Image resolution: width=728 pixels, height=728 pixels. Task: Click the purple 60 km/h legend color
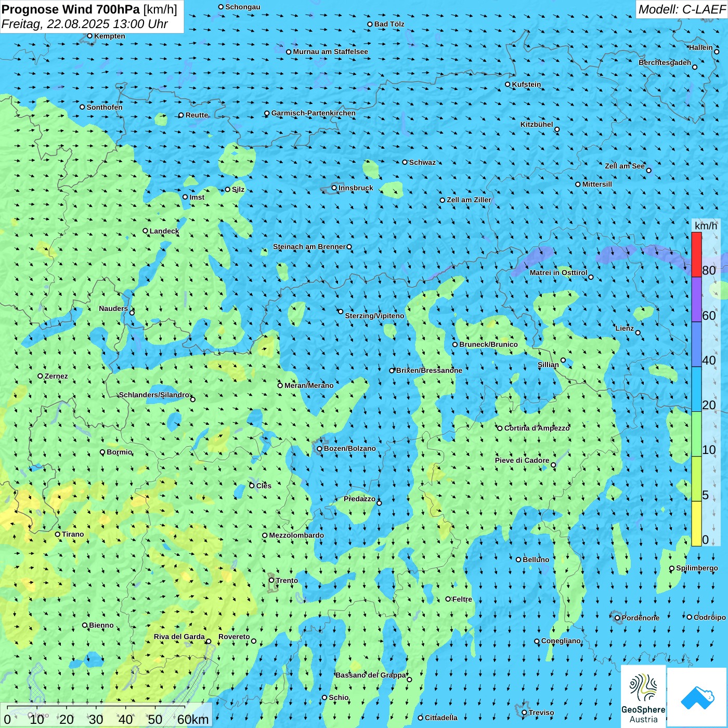[x=696, y=300]
